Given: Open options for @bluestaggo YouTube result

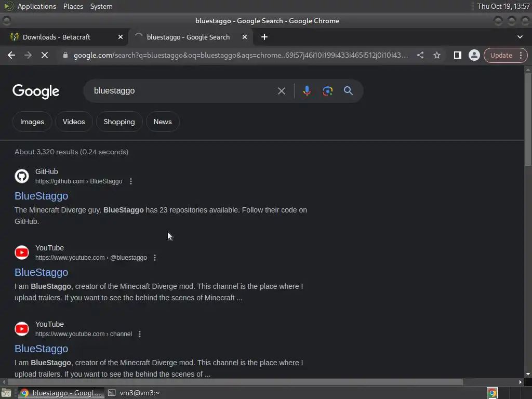Looking at the screenshot, I should click(x=155, y=258).
